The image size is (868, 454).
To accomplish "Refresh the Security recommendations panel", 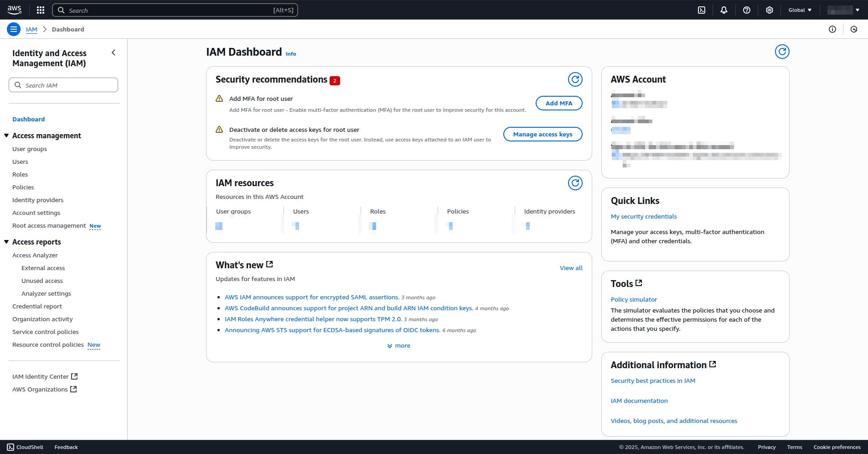I will coord(575,79).
